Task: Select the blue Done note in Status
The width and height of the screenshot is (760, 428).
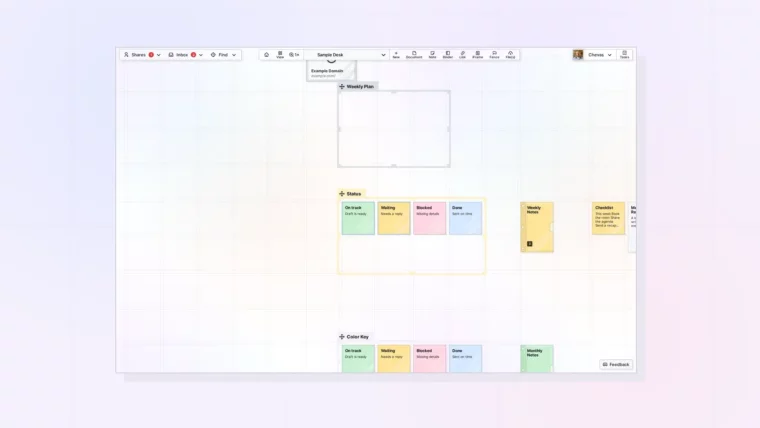Action: coord(465,218)
